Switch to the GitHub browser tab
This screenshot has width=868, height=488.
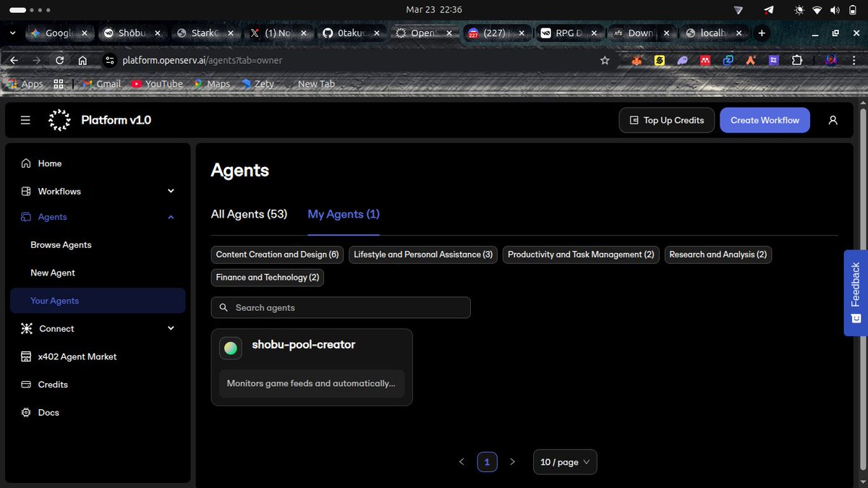coord(351,33)
